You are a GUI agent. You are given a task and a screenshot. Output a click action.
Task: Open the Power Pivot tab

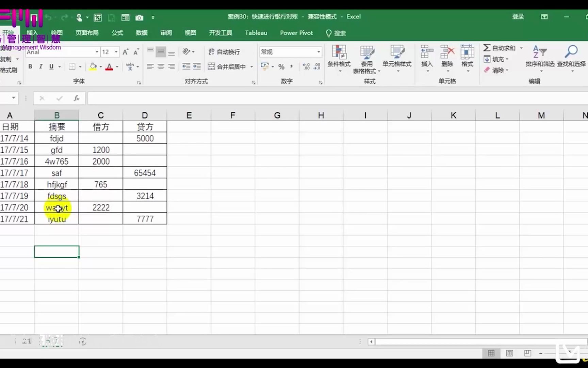[296, 33]
